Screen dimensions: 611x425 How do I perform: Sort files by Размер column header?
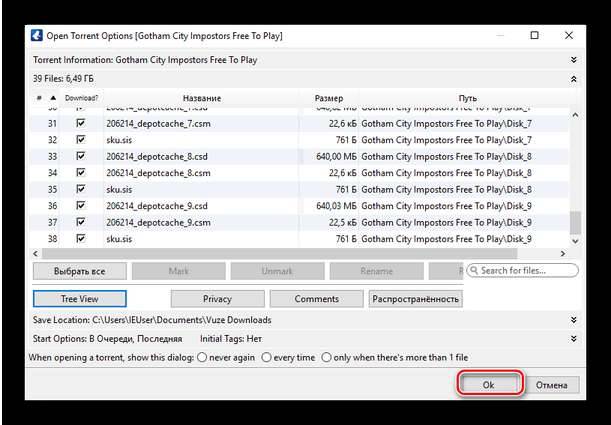click(328, 98)
